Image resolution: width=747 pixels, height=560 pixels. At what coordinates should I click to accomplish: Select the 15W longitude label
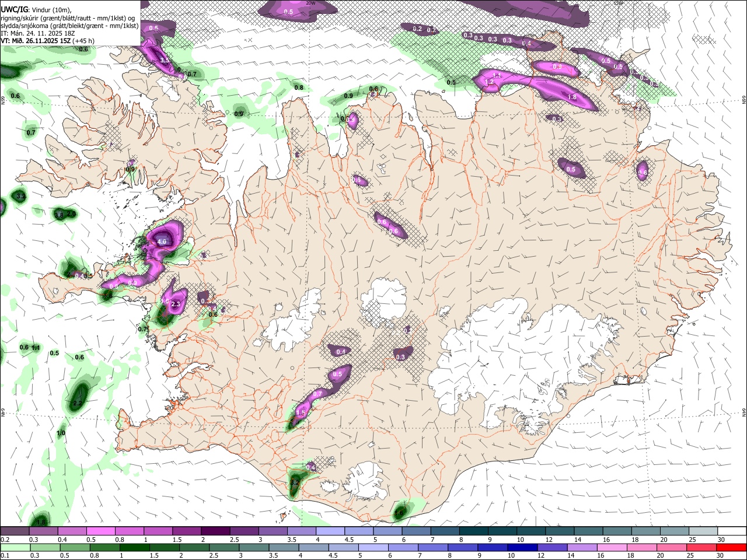pos(618,3)
